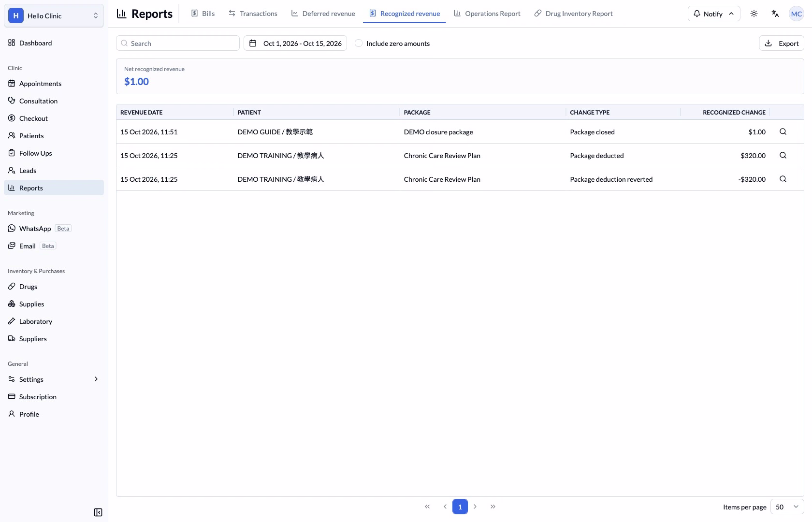Jump to last page
812x522 pixels.
[x=493, y=507]
